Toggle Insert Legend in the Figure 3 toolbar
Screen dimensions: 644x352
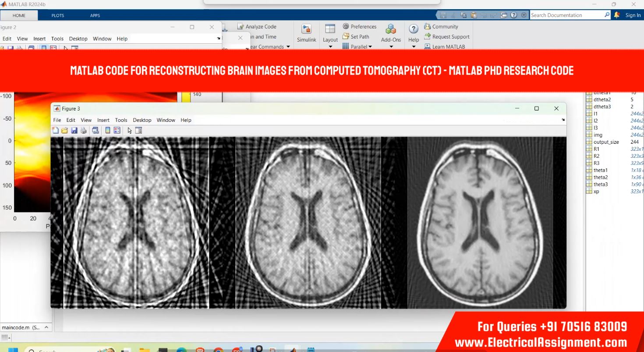click(117, 130)
